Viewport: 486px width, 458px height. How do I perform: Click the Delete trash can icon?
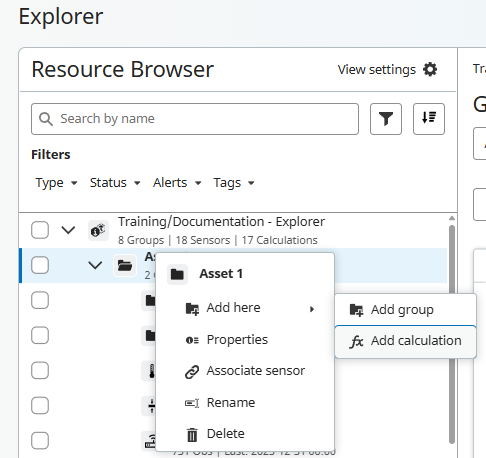[192, 434]
